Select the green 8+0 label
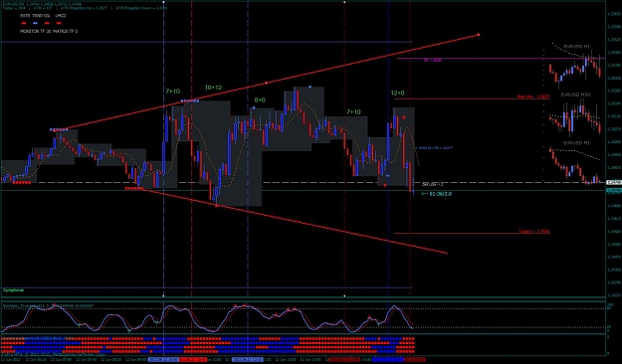This screenshot has height=364, width=622. (260, 100)
